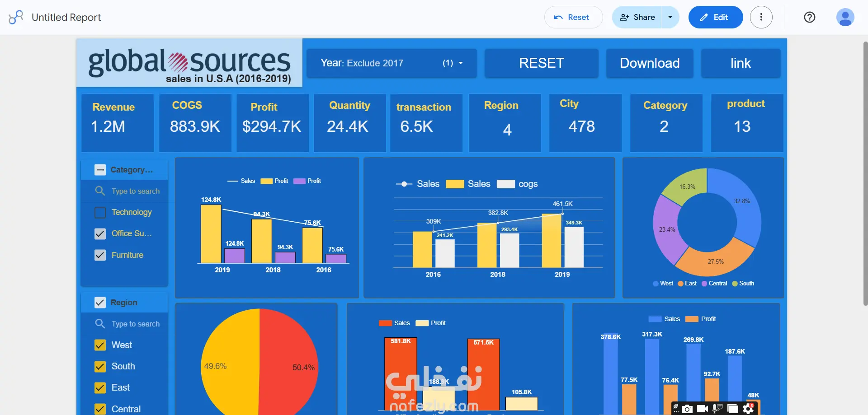Click the link button
This screenshot has height=415, width=868.
pyautogui.click(x=741, y=63)
